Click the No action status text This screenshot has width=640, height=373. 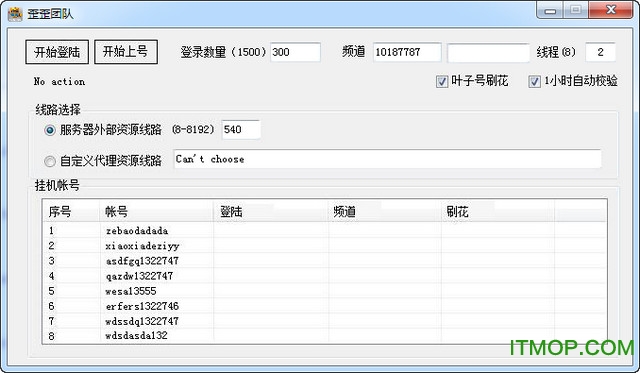[x=60, y=82]
